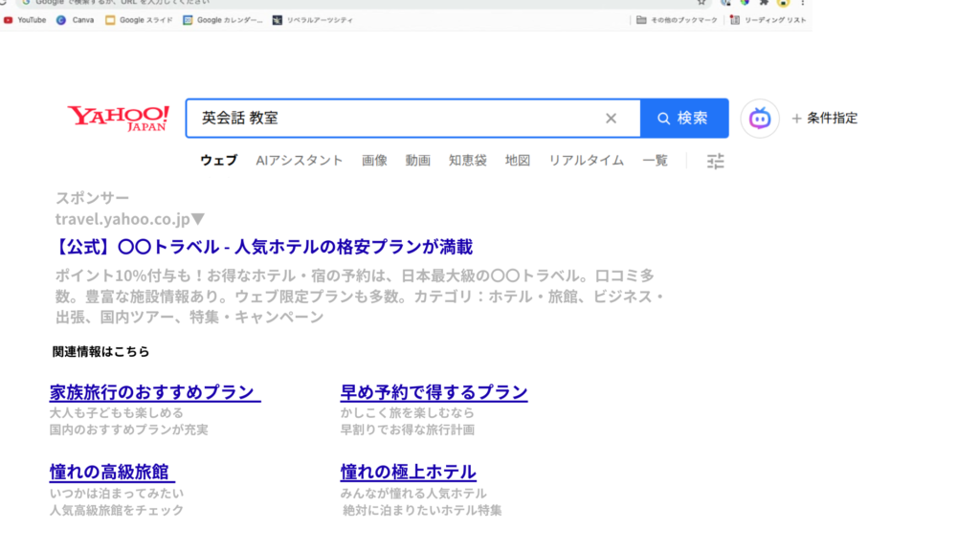Open the Google カレンダー bookmark
Image resolution: width=980 pixels, height=551 pixels.
click(222, 20)
